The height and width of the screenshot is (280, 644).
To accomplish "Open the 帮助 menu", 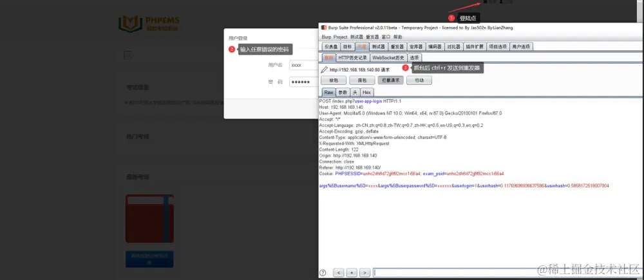I will tap(397, 37).
